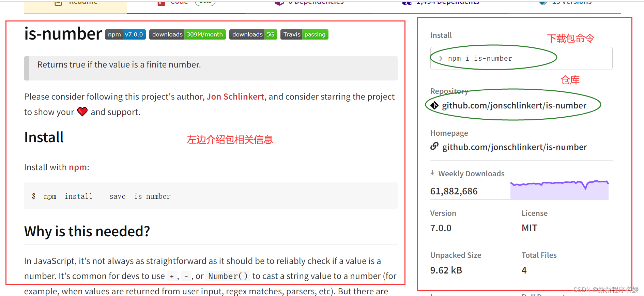Viewport: 644px width, 296px height.
Task: Click the homepage chain-link icon
Action: [434, 147]
